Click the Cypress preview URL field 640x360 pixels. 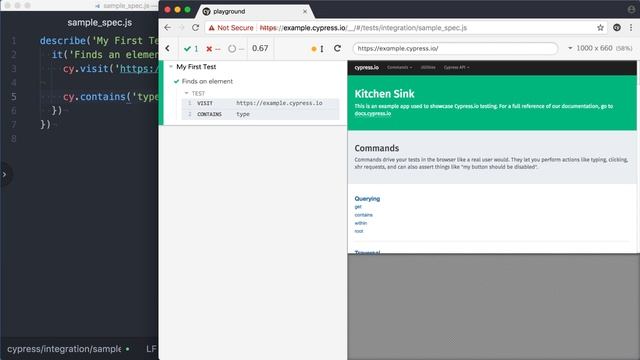pyautogui.click(x=455, y=48)
